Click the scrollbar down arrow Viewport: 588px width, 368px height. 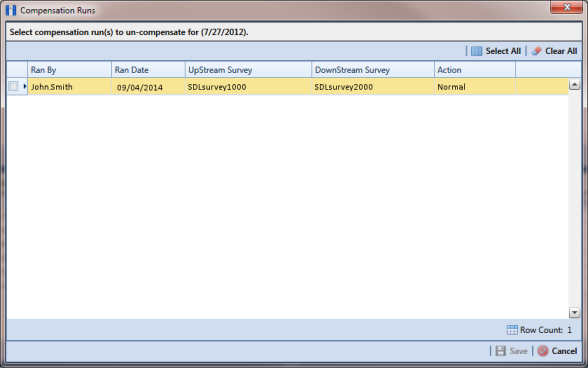(574, 312)
